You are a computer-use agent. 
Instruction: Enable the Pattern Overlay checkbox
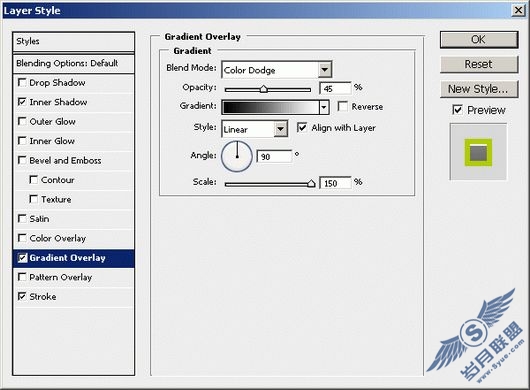pos(22,277)
